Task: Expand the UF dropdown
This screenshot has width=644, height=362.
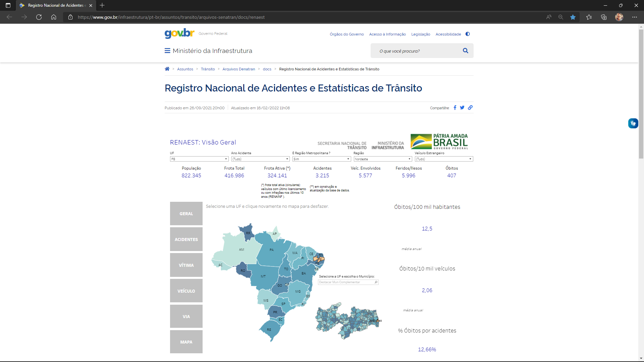Action: click(x=199, y=159)
